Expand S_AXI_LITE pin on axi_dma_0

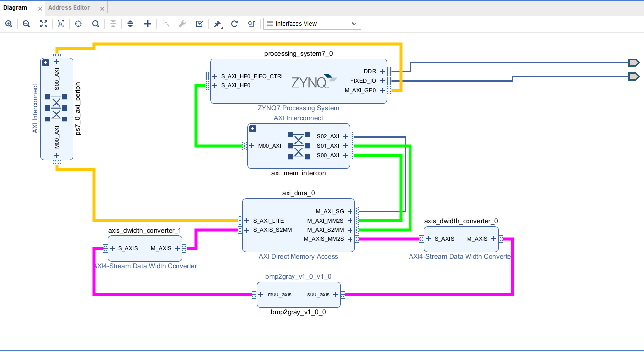click(247, 221)
